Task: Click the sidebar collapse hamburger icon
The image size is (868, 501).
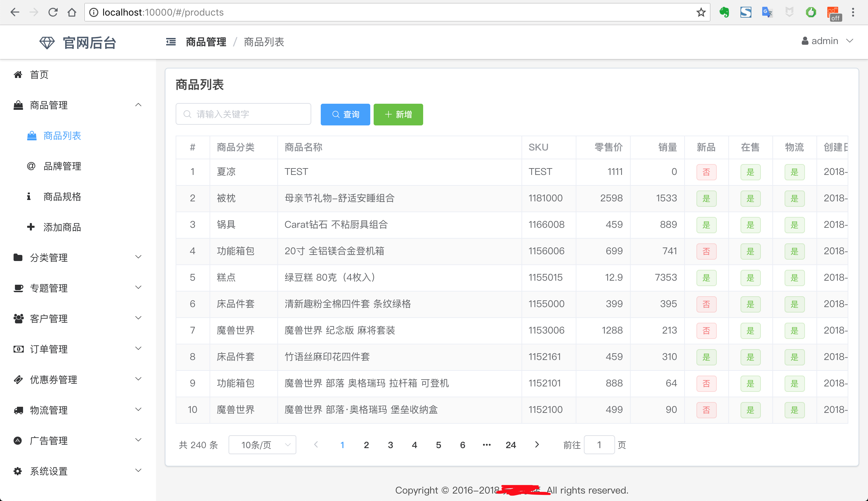Action: tap(171, 42)
